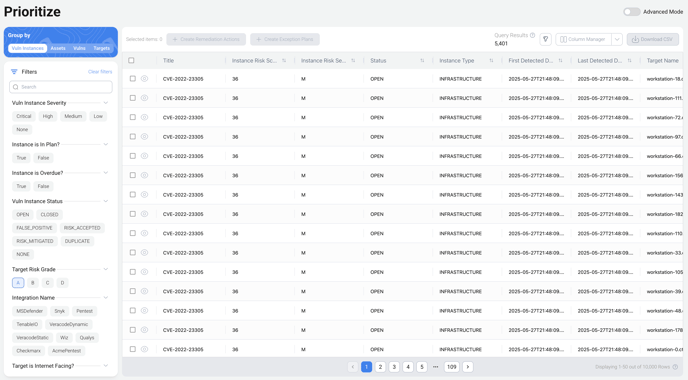This screenshot has height=380, width=688.
Task: Collapse Vuln Instance Severity filter section
Action: (x=106, y=103)
